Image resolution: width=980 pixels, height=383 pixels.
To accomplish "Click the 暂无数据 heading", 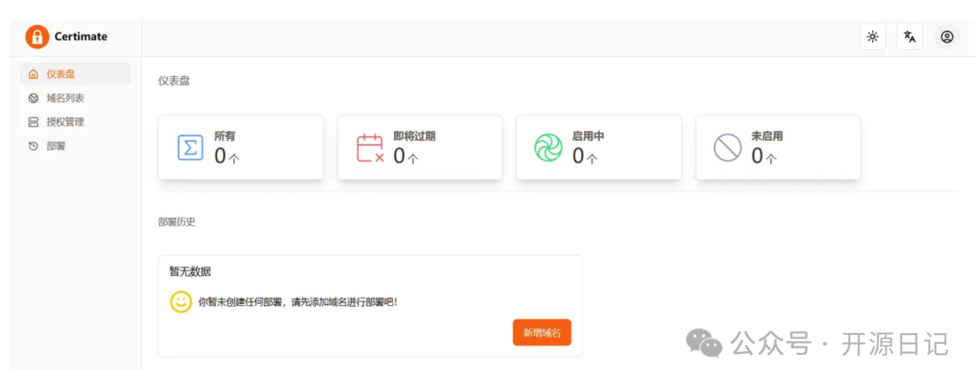I will (x=190, y=271).
